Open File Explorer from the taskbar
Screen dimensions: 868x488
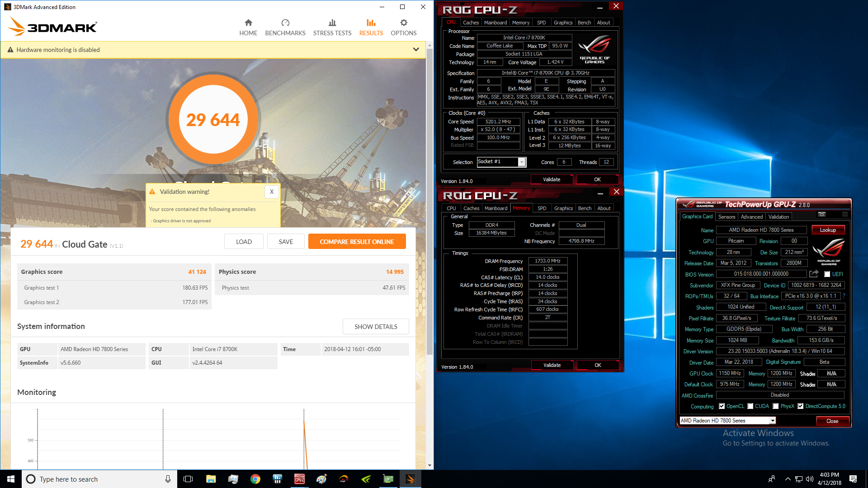(211, 479)
